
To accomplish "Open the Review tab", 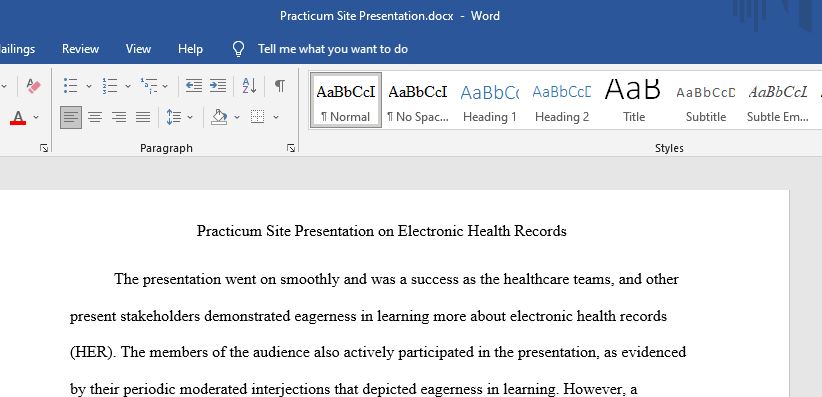I will click(80, 49).
